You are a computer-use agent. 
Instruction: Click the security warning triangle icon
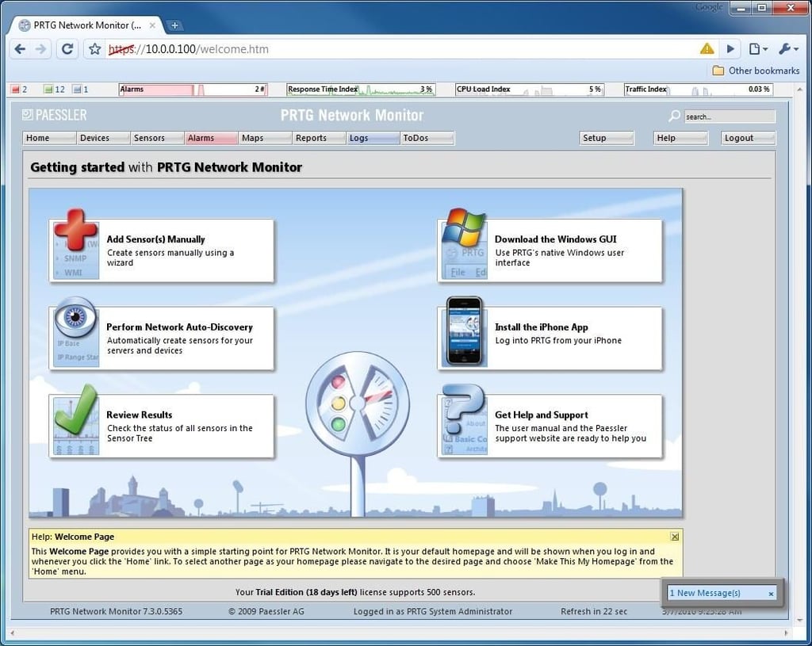pyautogui.click(x=707, y=49)
